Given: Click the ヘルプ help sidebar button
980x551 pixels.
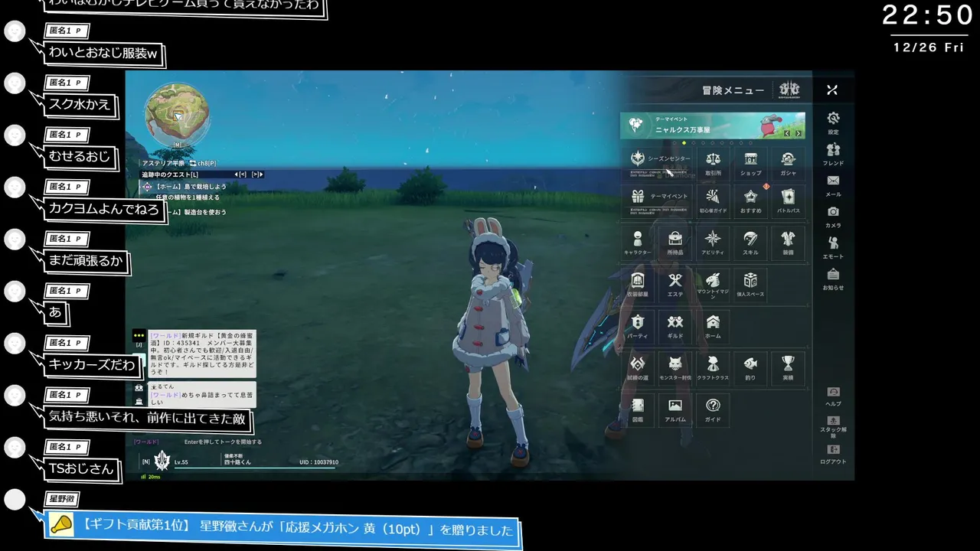Looking at the screenshot, I should pyautogui.click(x=833, y=396).
